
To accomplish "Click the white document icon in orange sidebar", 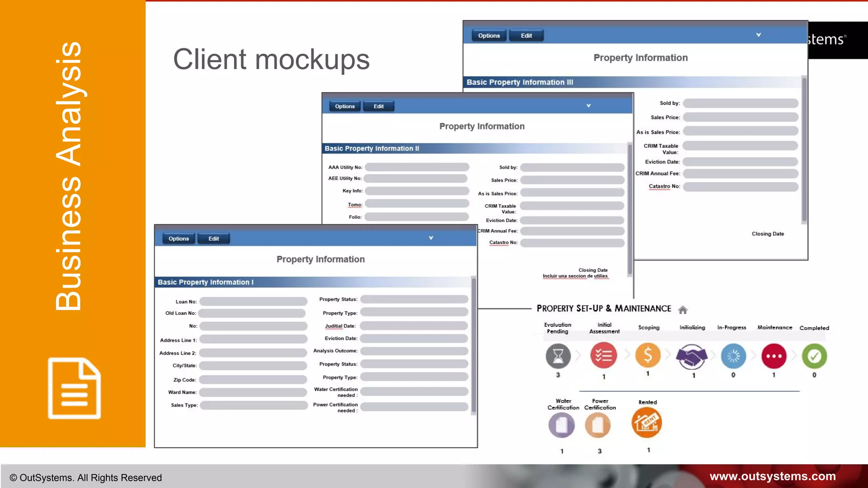I will (x=74, y=388).
